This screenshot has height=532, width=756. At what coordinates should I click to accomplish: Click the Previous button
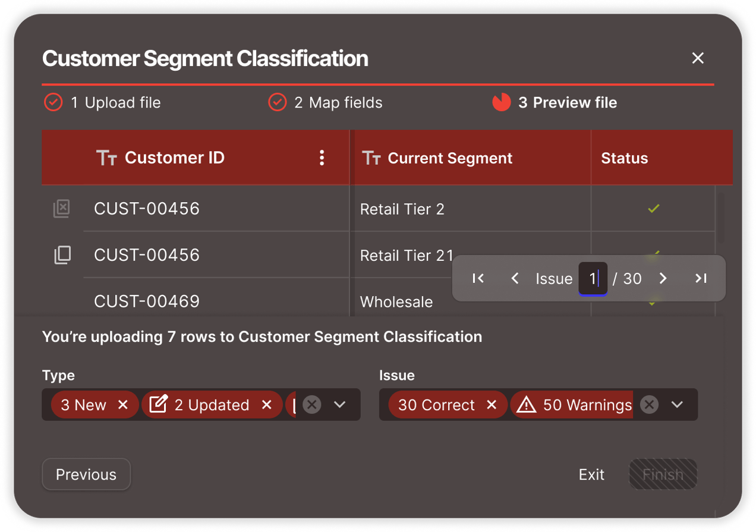86,474
